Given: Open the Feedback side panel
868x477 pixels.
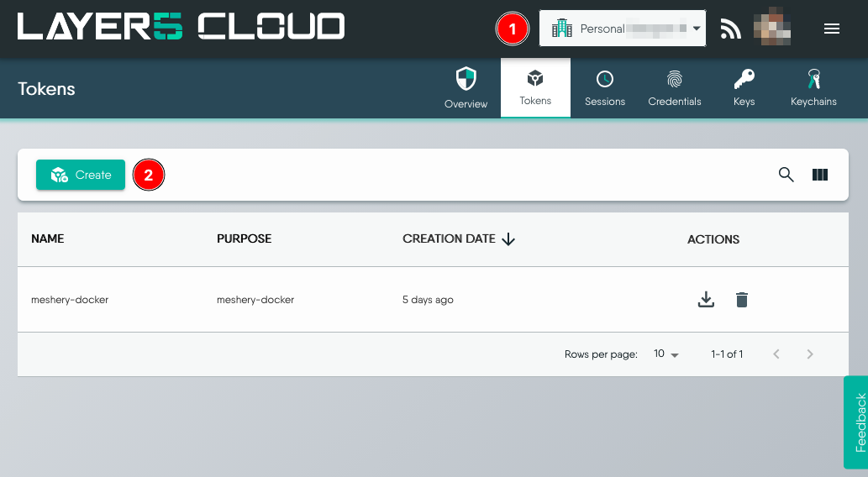Looking at the screenshot, I should click(856, 422).
